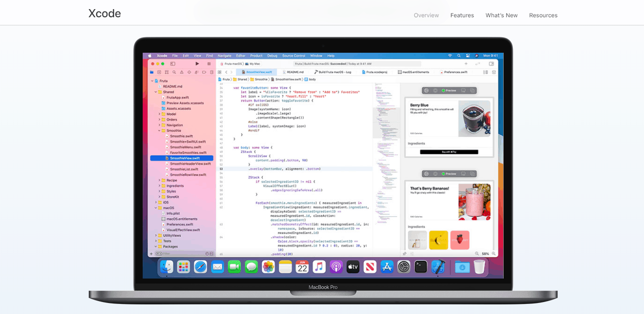
Task: Open the Editor menu in menu bar
Action: pos(240,56)
